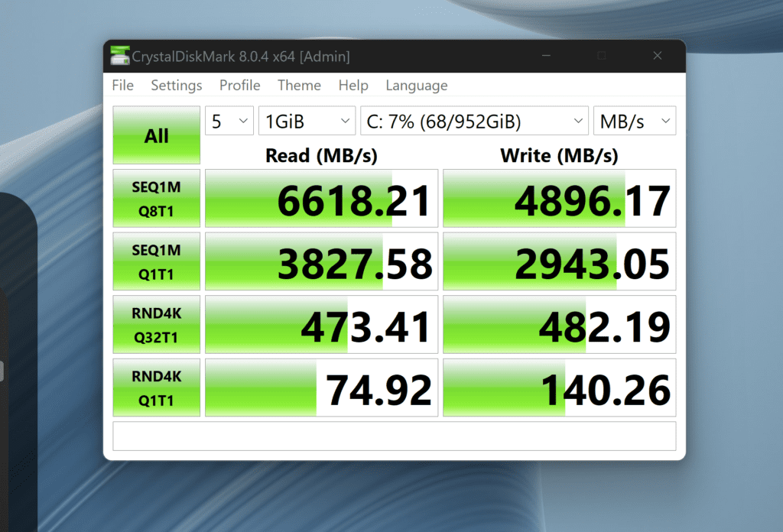Open the Theme menu

(299, 86)
